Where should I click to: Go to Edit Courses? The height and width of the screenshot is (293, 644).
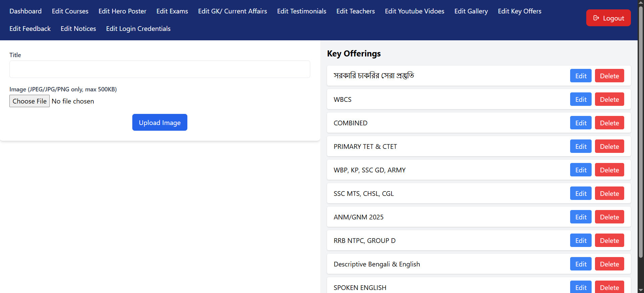coord(70,11)
